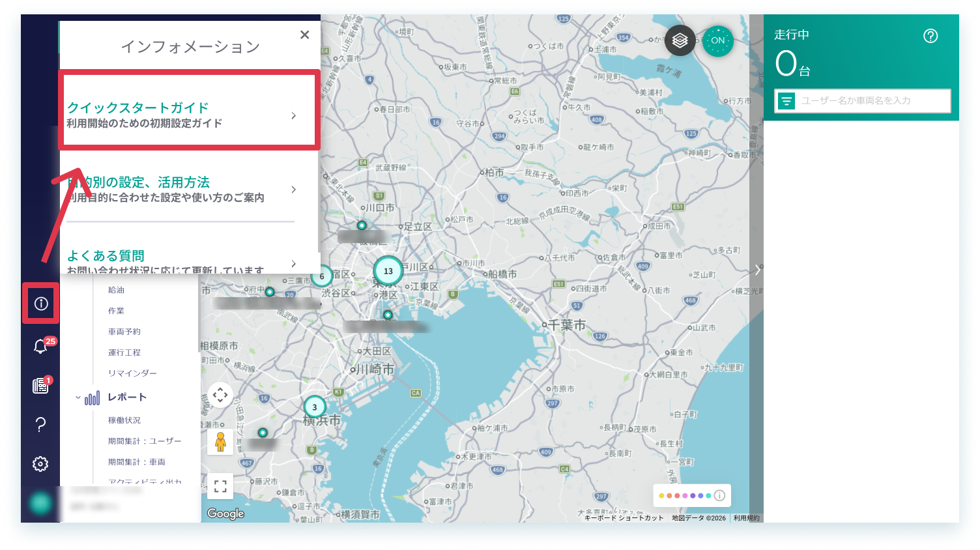980x550 pixels.
Task: Open 利用規約 link on the map
Action: (746, 518)
